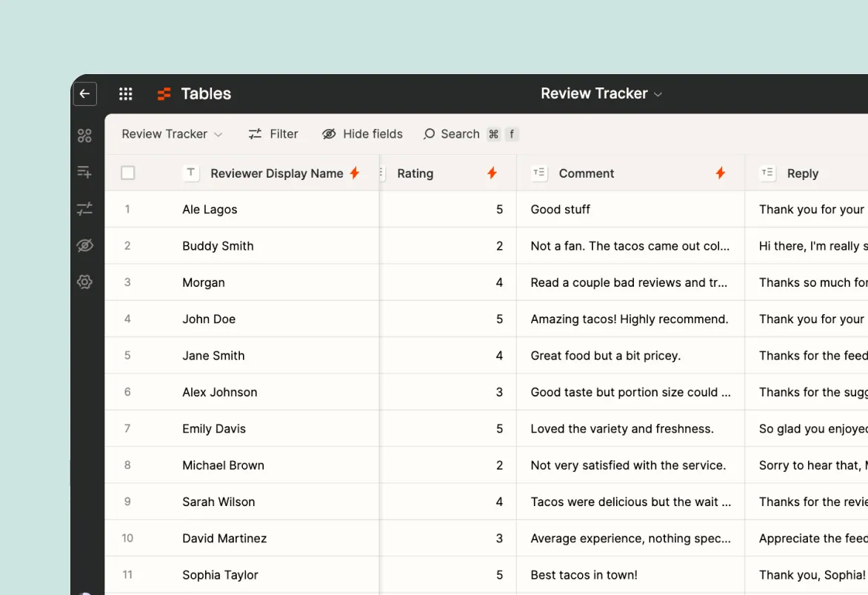Open the Review Tracker view dropdown
The height and width of the screenshot is (595, 868).
(172, 133)
